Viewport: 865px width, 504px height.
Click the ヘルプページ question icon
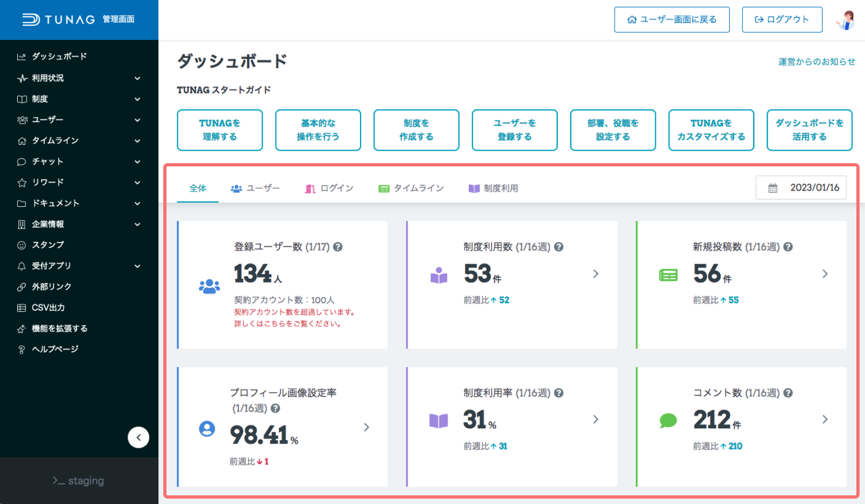22,350
